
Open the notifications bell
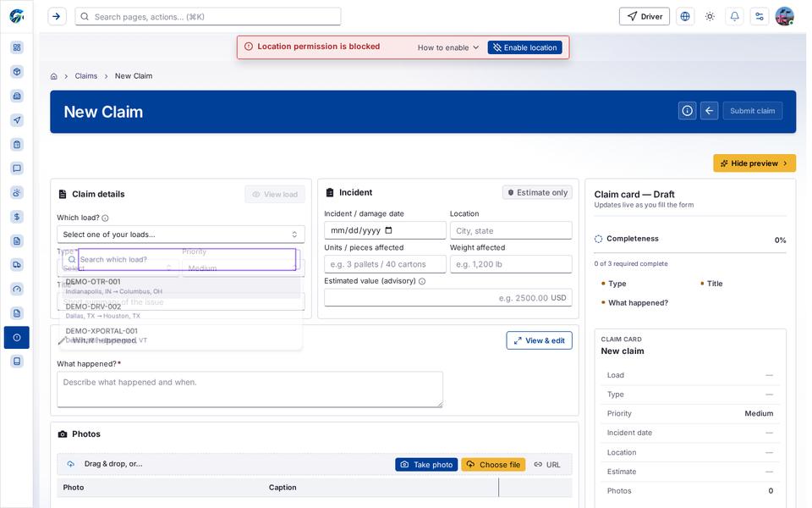click(735, 17)
